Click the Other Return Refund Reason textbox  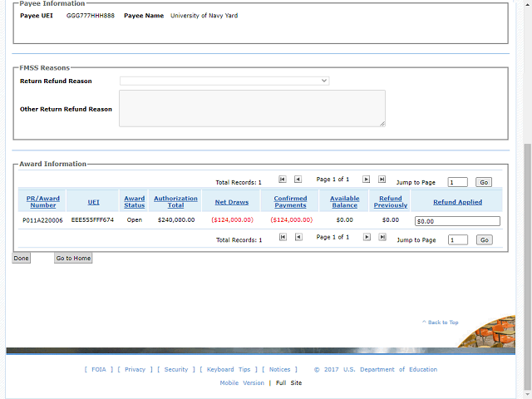point(252,109)
